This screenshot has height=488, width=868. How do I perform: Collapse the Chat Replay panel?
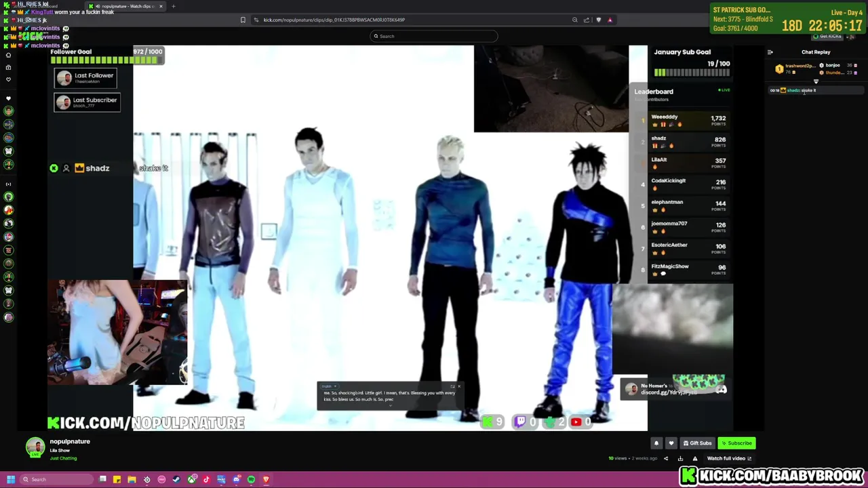pyautogui.click(x=770, y=52)
